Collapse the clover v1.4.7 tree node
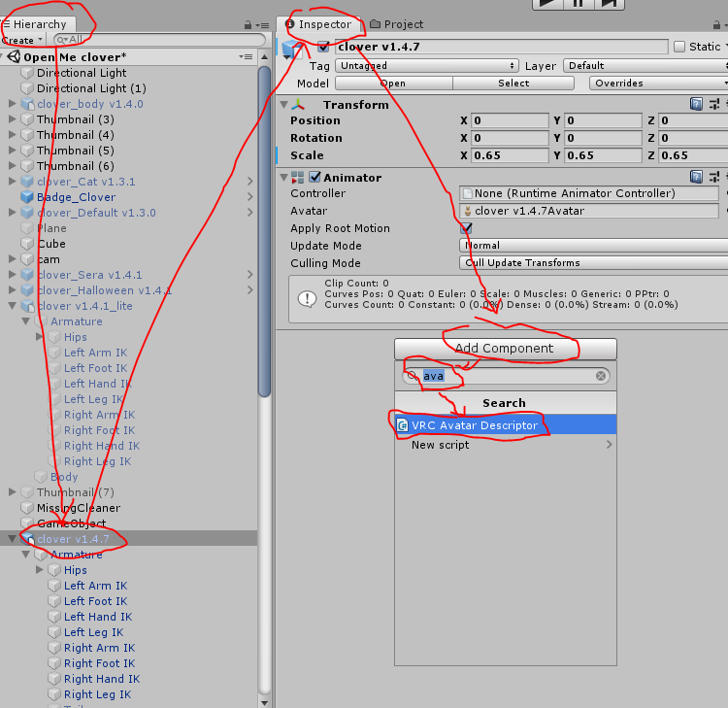The image size is (728, 708). click(x=12, y=539)
